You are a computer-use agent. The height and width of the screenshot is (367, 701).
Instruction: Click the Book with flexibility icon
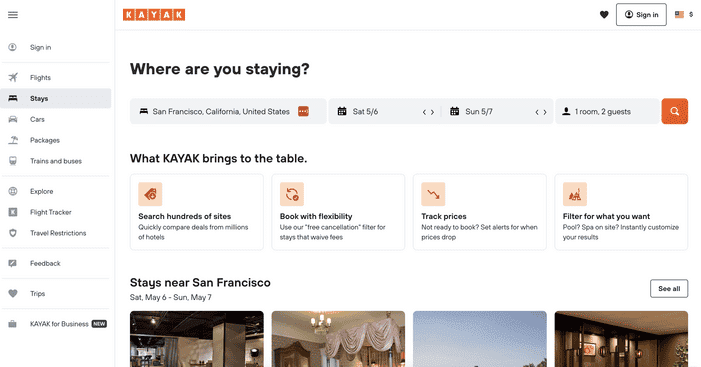tap(292, 194)
